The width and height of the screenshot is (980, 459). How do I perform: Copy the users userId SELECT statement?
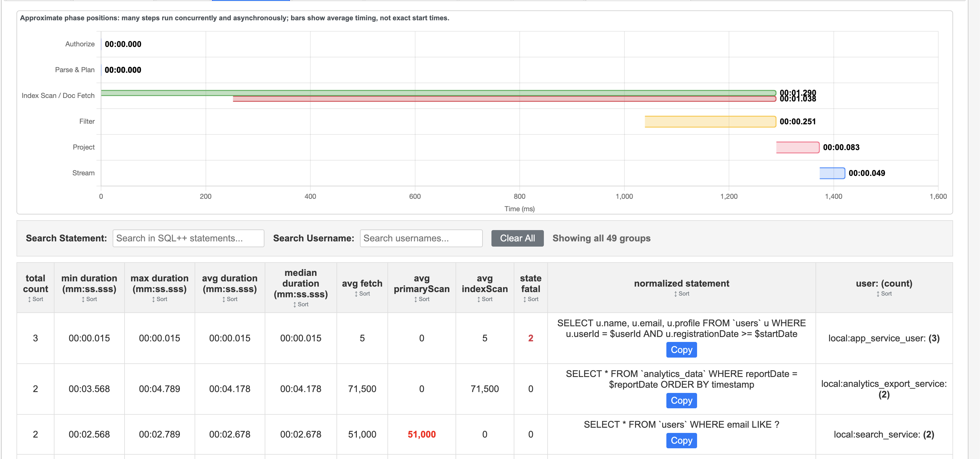pos(681,350)
